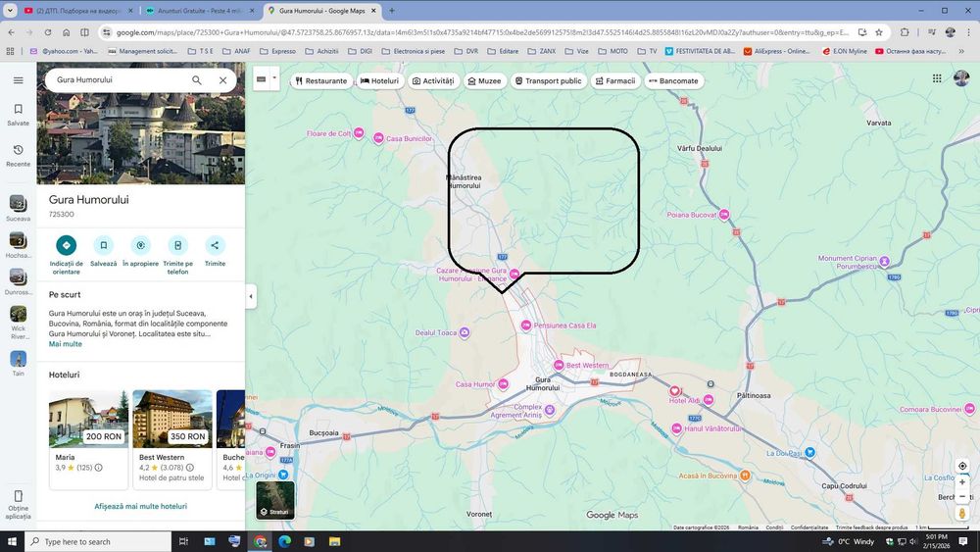Filter map by Muzee
Screen dimensions: 980x552
click(x=484, y=80)
